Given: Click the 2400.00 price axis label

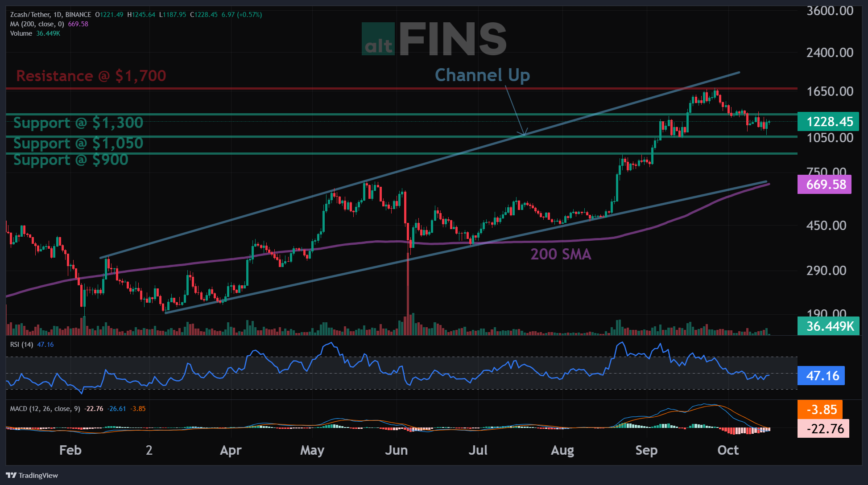Looking at the screenshot, I should 830,53.
